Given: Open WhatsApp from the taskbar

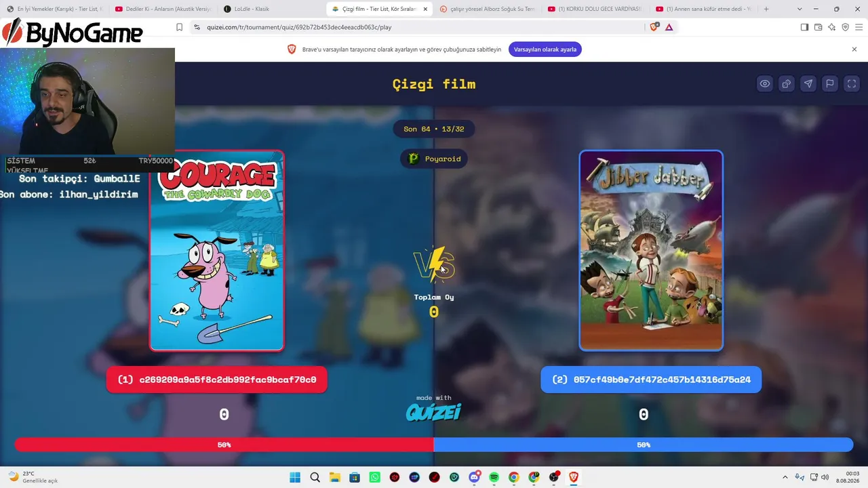Looking at the screenshot, I should (x=375, y=477).
